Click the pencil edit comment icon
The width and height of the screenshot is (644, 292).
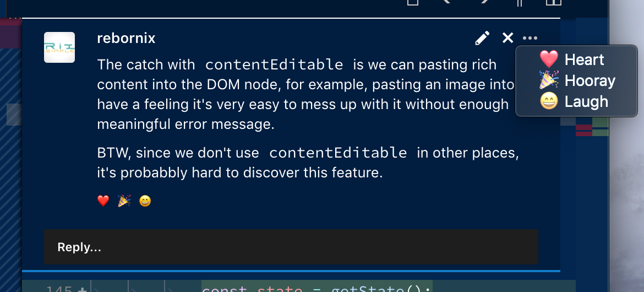pyautogui.click(x=482, y=38)
